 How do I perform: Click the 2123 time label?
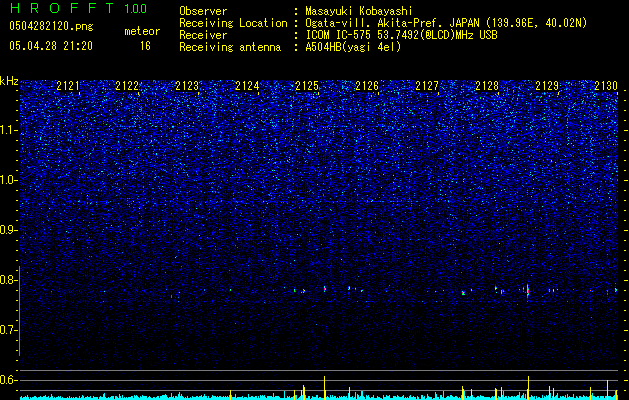coord(187,86)
